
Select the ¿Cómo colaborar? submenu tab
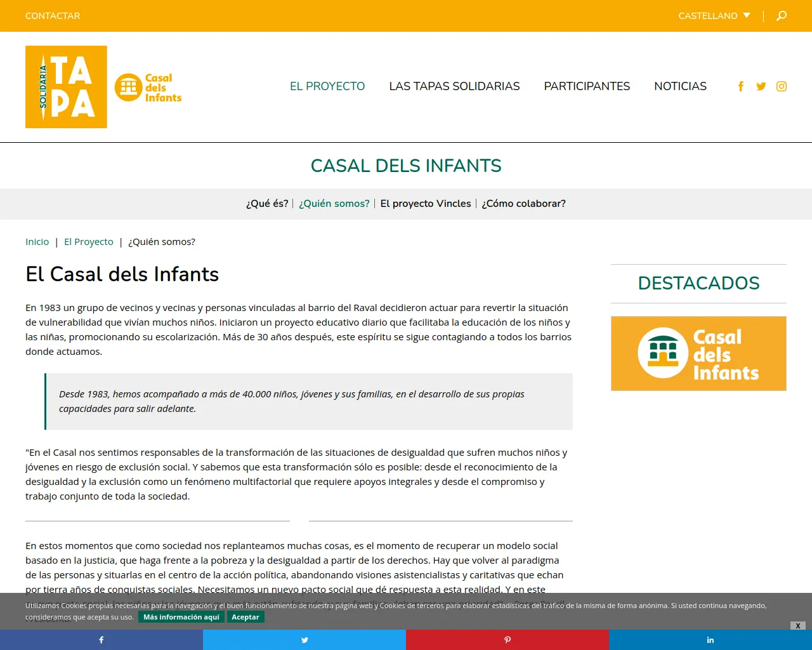click(x=523, y=204)
